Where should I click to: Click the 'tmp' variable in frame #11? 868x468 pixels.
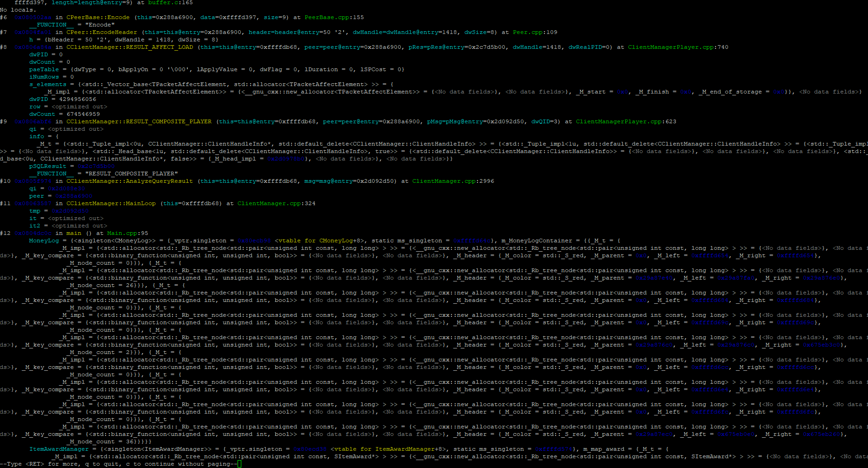(34, 211)
